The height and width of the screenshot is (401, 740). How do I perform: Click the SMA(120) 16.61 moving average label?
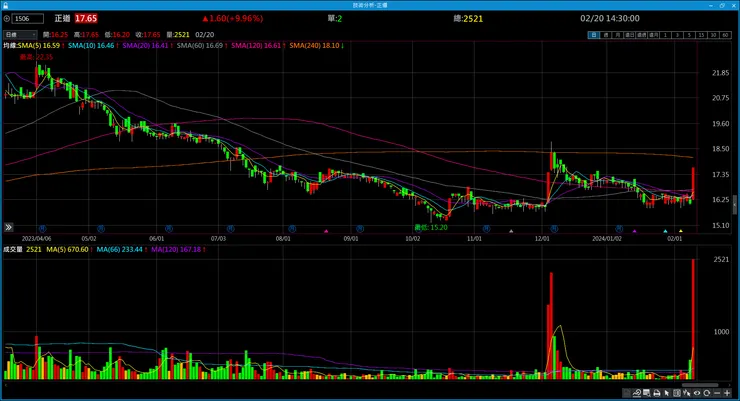258,46
